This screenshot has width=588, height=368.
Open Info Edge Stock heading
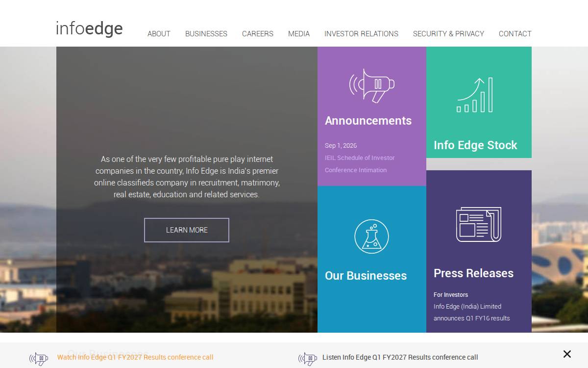475,145
